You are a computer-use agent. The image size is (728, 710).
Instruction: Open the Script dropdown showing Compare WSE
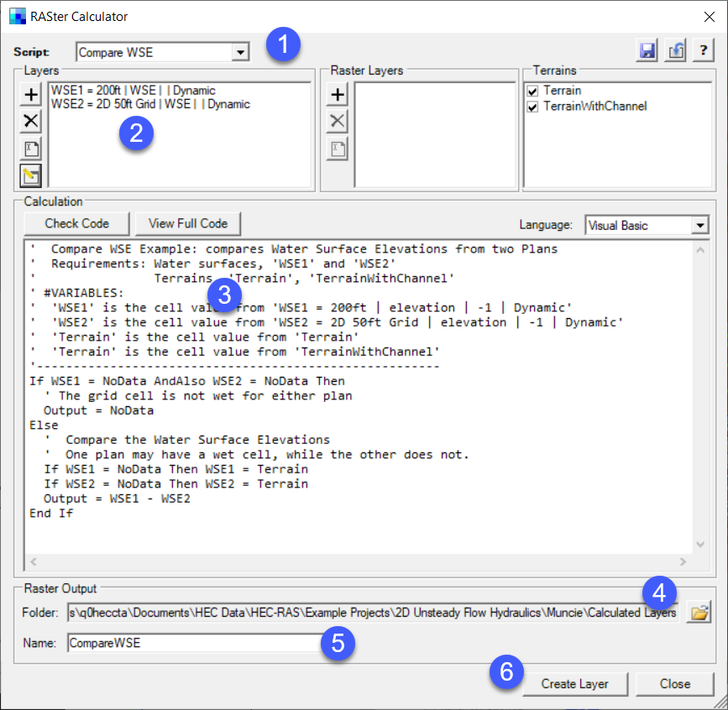tap(240, 52)
